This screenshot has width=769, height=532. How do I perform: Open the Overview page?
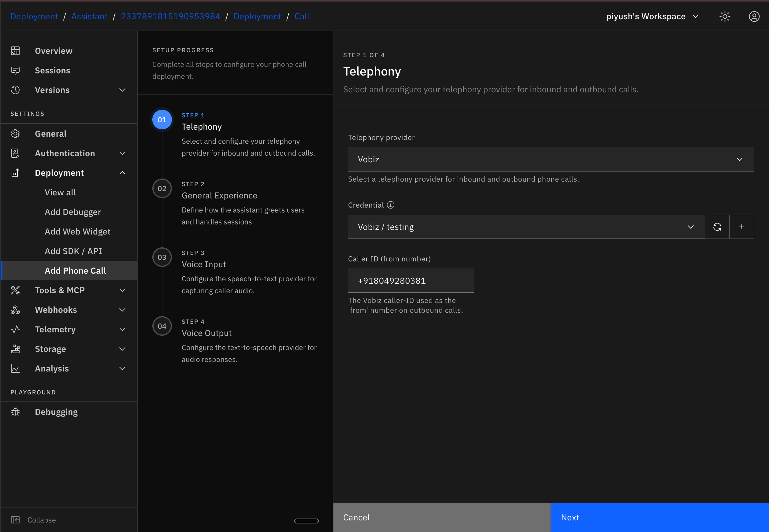tap(69, 51)
